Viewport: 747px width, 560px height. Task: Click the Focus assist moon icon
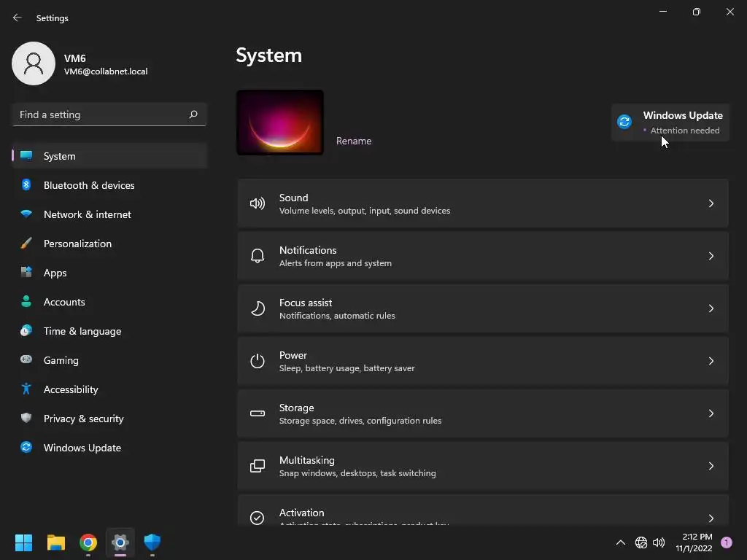tap(258, 308)
